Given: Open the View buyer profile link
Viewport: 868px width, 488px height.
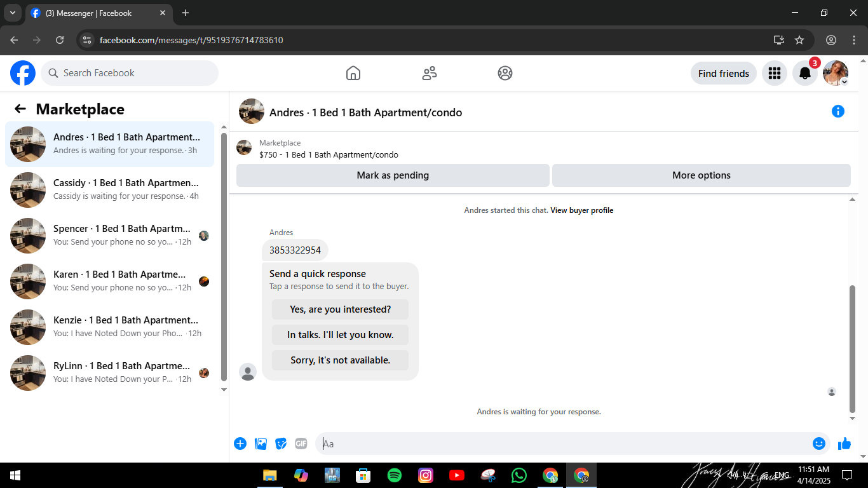Looking at the screenshot, I should [x=582, y=210].
